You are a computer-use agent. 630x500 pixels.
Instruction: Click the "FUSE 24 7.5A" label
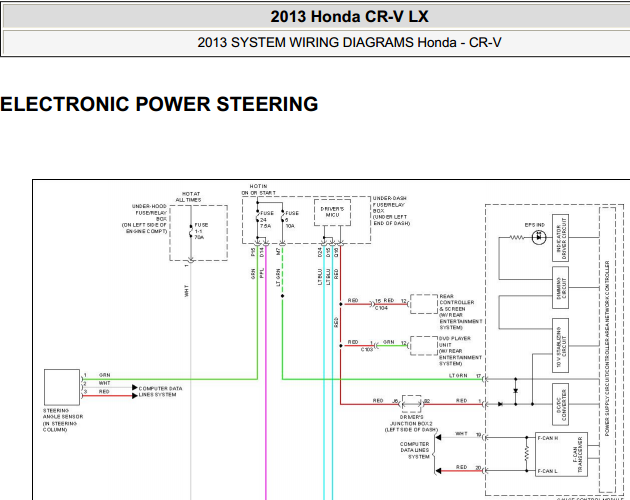[x=266, y=219]
